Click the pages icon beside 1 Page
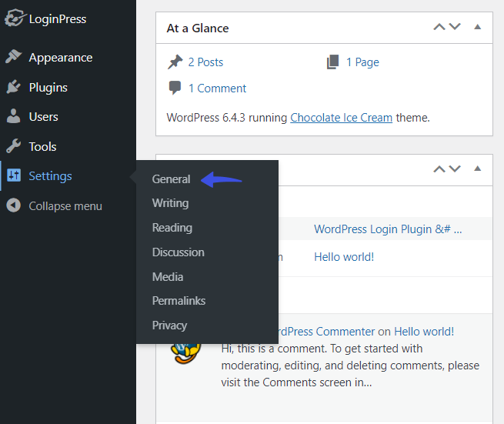The width and height of the screenshot is (504, 424). 333,62
